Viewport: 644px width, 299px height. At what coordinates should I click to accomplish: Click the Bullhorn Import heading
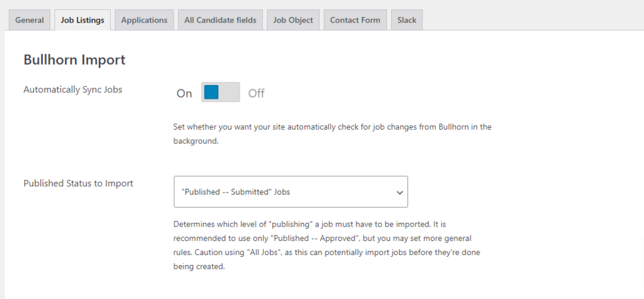tap(74, 60)
